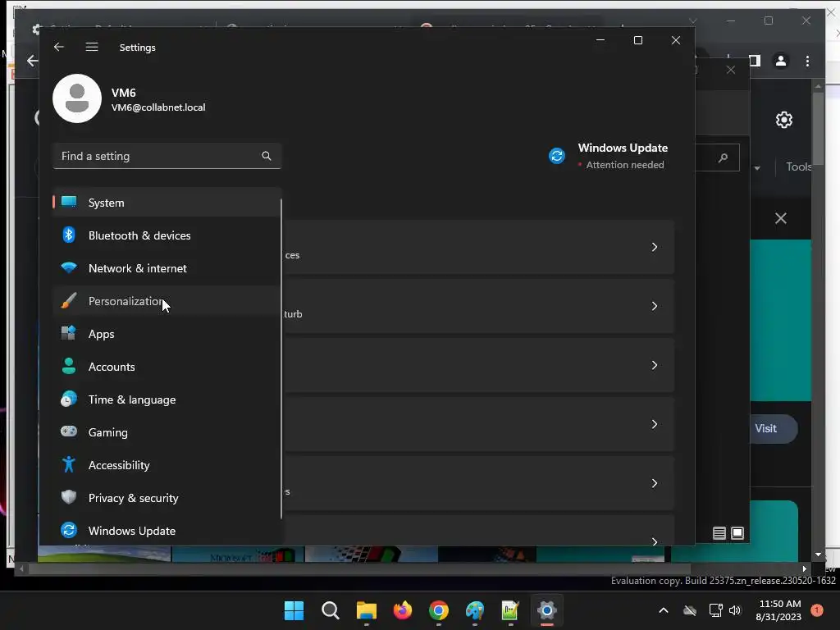Open Firefox from the taskbar
The height and width of the screenshot is (630, 840).
[402, 610]
